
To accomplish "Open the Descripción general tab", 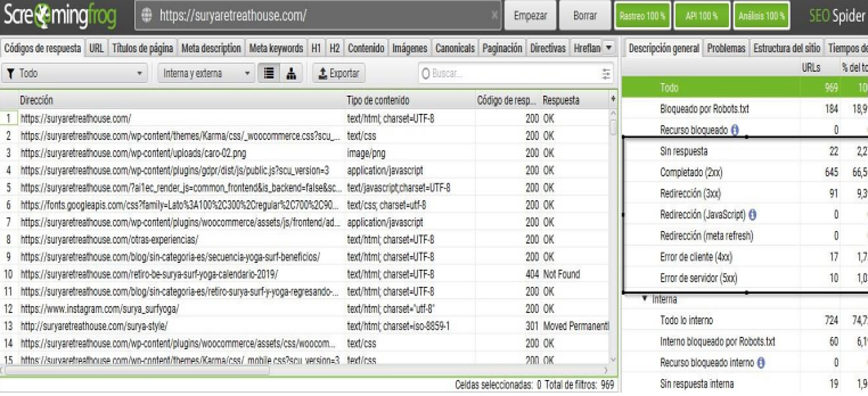I will point(664,48).
